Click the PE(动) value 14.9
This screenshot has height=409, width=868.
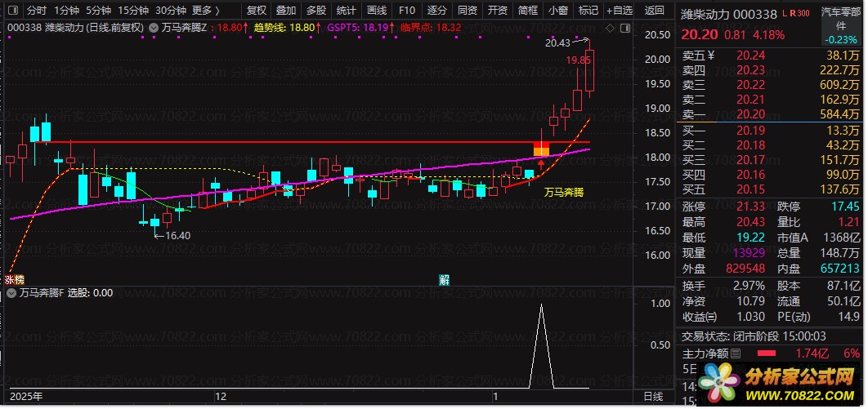848,317
